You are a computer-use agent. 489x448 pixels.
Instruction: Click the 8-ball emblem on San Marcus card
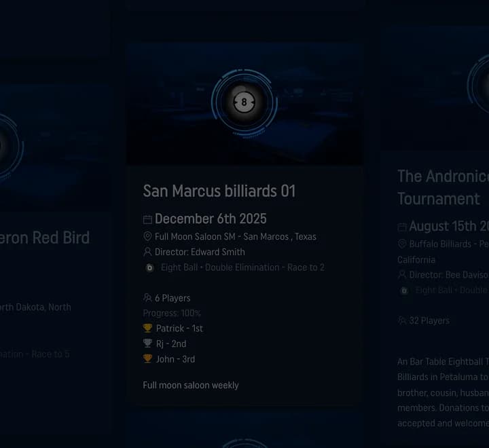point(244,102)
